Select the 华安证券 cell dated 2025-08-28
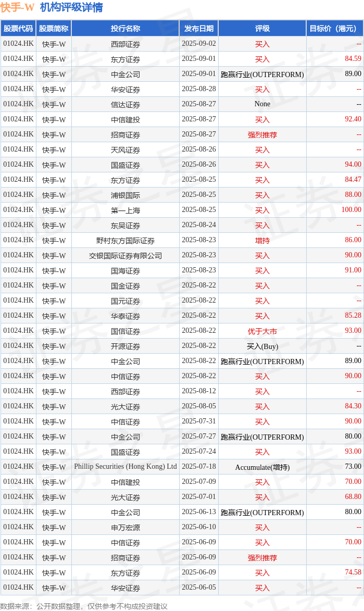This screenshot has height=611, width=364. coord(125,89)
